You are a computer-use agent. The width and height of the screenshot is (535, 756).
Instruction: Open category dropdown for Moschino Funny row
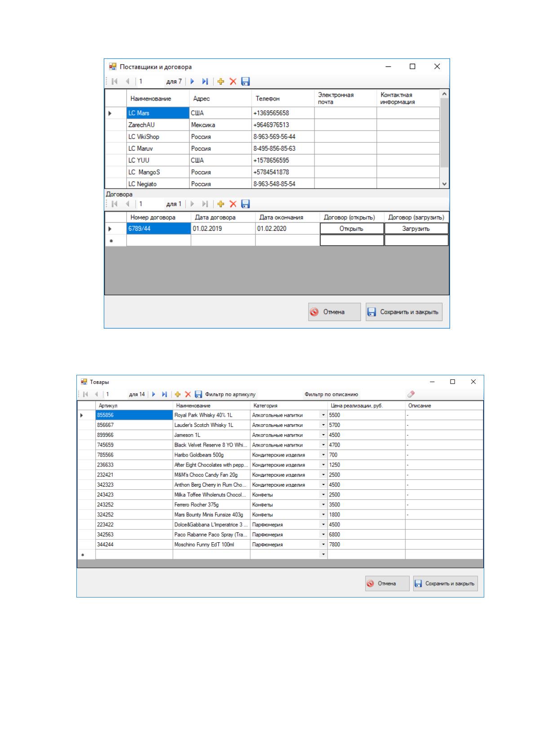point(323,545)
